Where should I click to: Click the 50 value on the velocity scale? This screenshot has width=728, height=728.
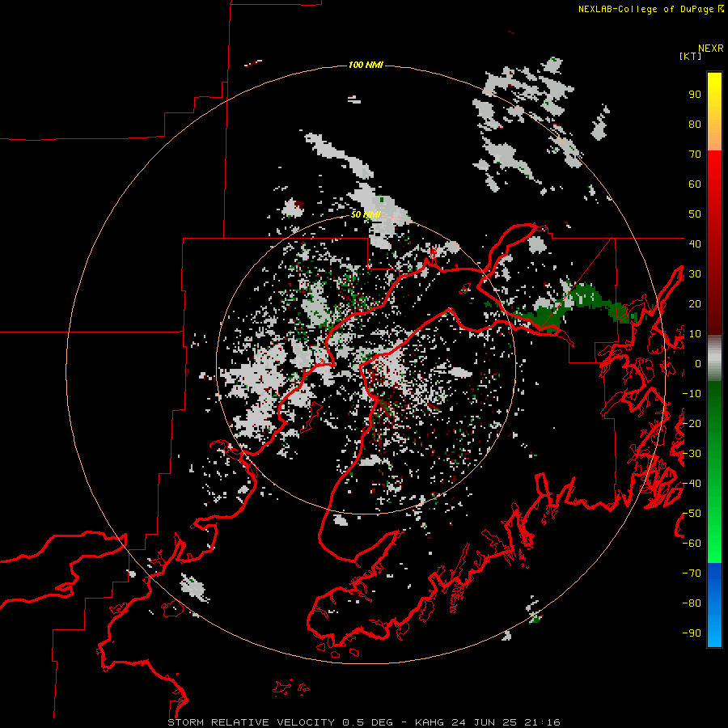coord(695,214)
